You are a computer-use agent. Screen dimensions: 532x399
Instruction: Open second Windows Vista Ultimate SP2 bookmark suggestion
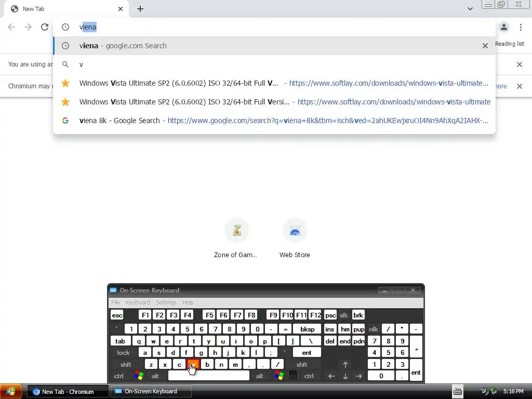click(274, 102)
